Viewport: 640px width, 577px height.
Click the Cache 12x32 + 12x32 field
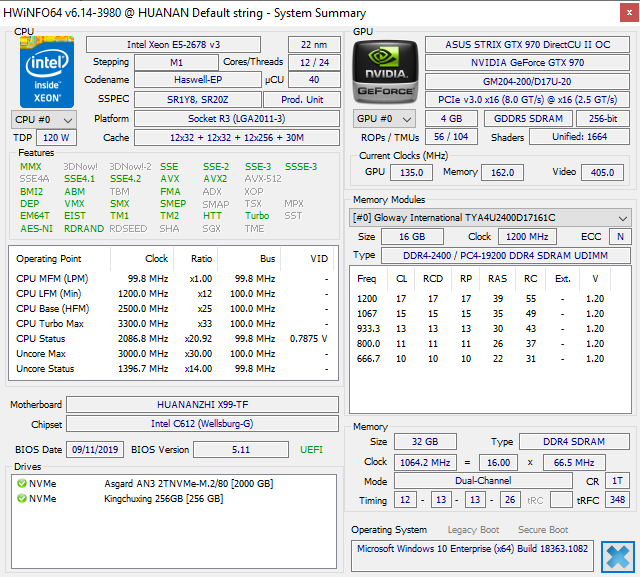pyautogui.click(x=237, y=138)
